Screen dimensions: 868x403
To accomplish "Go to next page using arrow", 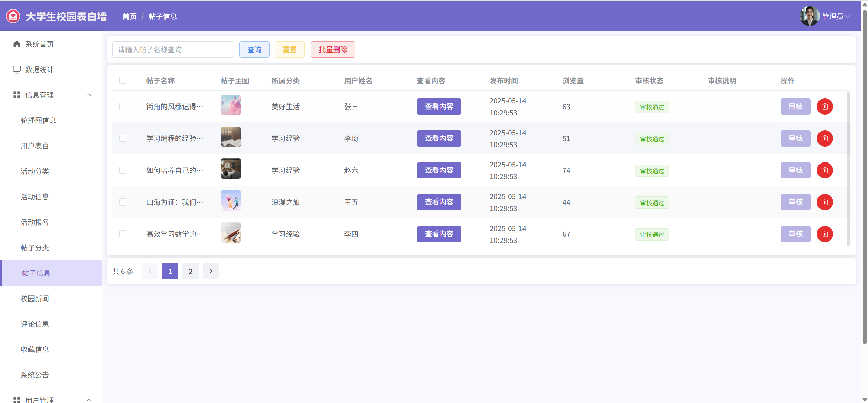I will tap(211, 271).
